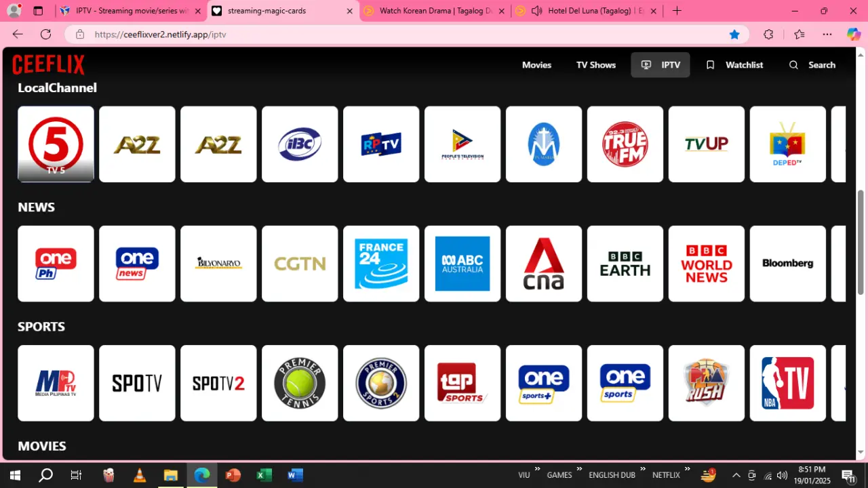Select the One Sports+ channel

[544, 383]
